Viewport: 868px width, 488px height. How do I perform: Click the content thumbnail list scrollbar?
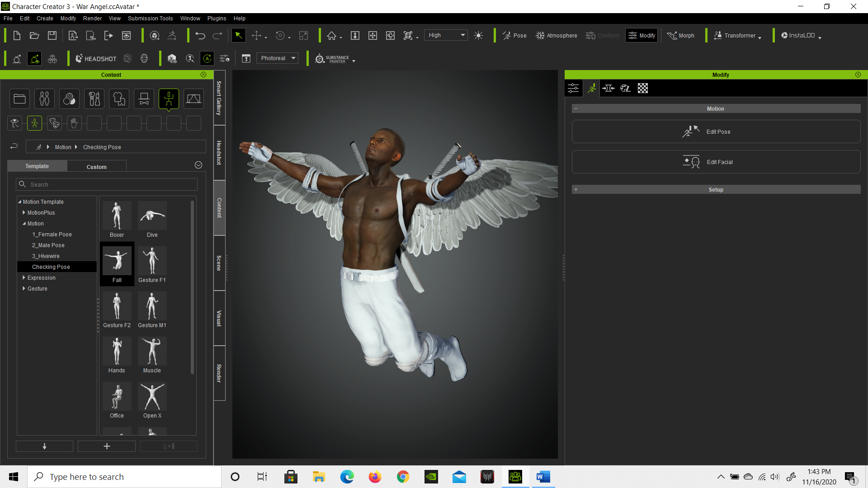[x=193, y=287]
